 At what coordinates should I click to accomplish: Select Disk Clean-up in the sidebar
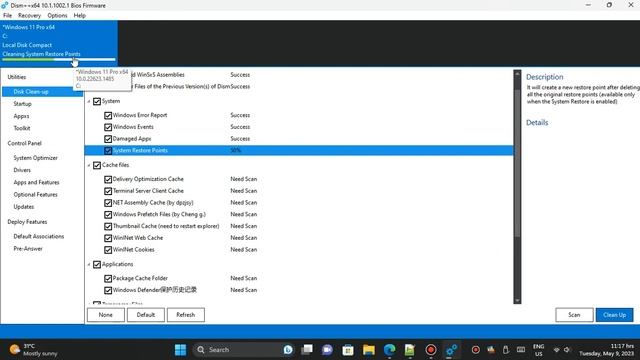pos(42,92)
